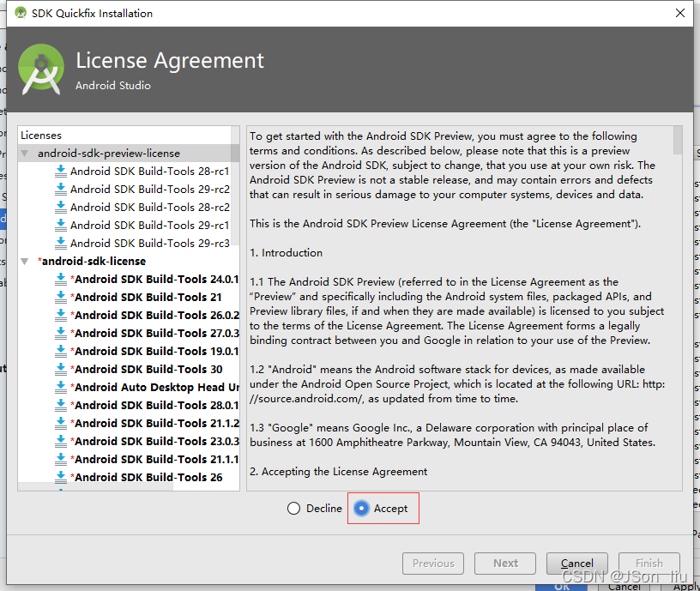Select *Android SDK Build-Tools 21 item
The image size is (700, 591).
tap(146, 298)
